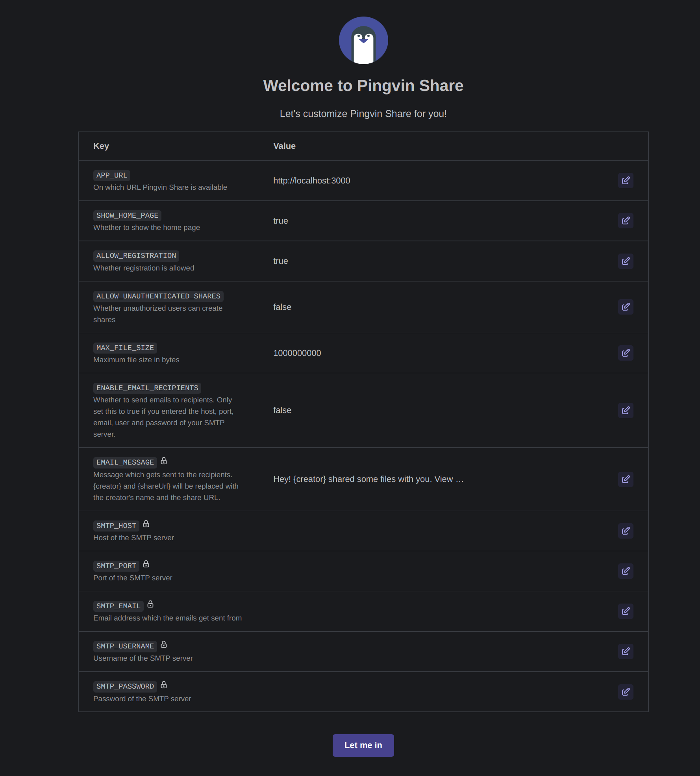Edit the ALLOW_REGISTRATION setting
The image size is (700, 776).
click(625, 261)
